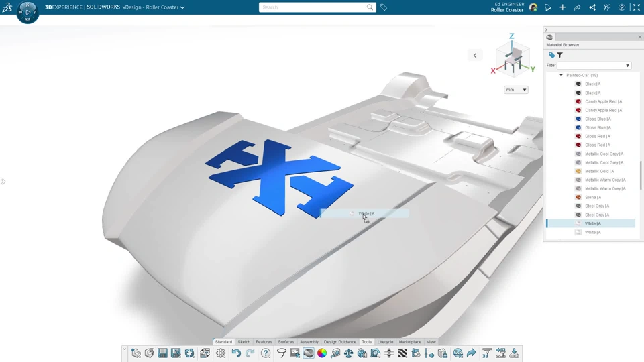Open the Lifecycle tab
The image size is (644, 362).
[385, 341]
